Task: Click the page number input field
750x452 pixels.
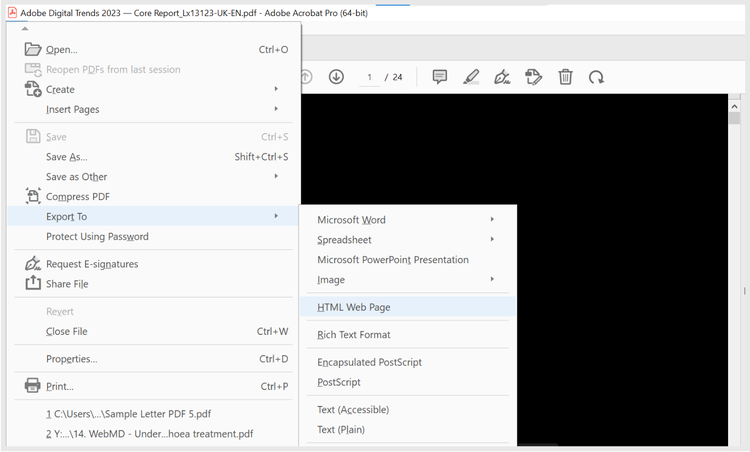Action: tap(369, 77)
